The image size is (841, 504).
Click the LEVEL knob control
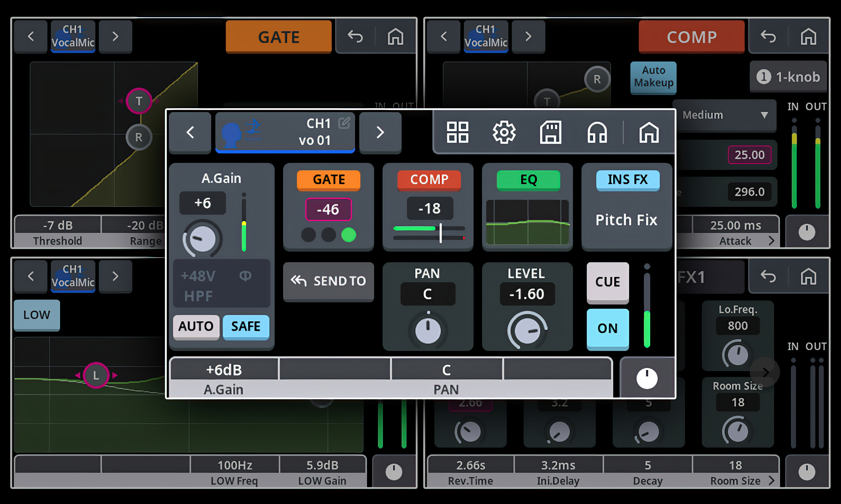coord(527,330)
